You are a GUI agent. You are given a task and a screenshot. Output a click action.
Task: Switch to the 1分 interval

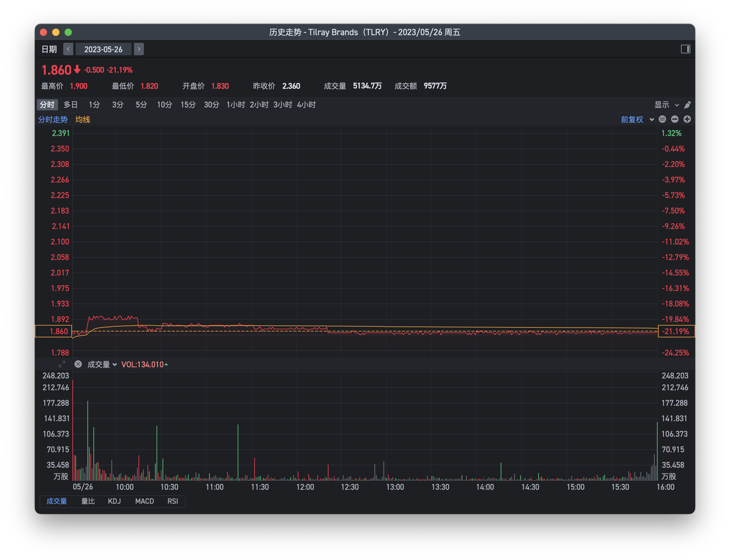[x=94, y=105]
